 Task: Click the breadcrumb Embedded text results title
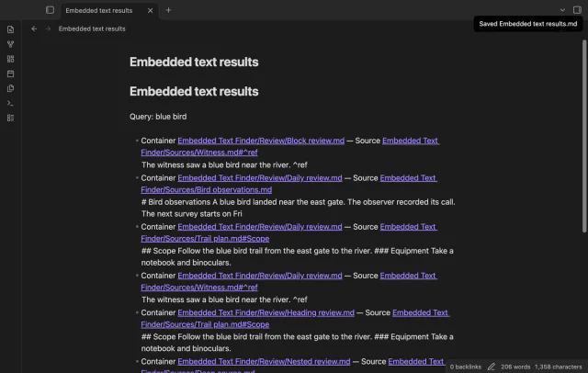[92, 28]
